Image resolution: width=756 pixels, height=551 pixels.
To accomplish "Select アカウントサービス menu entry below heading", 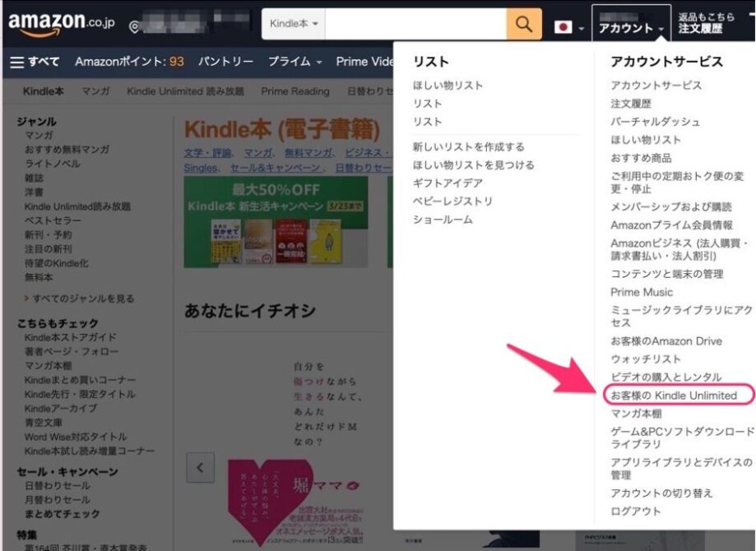I will [656, 86].
